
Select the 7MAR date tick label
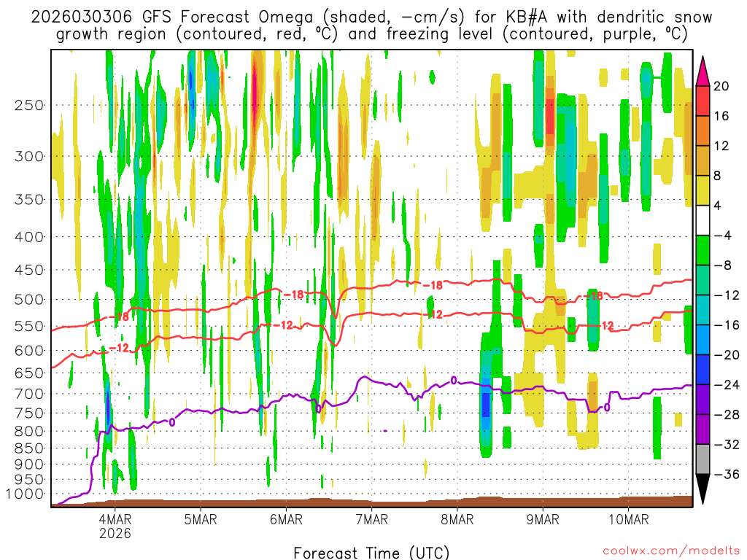371,519
